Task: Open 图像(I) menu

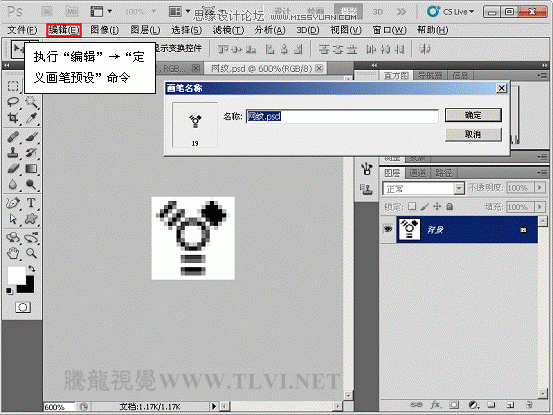Action: click(x=104, y=30)
